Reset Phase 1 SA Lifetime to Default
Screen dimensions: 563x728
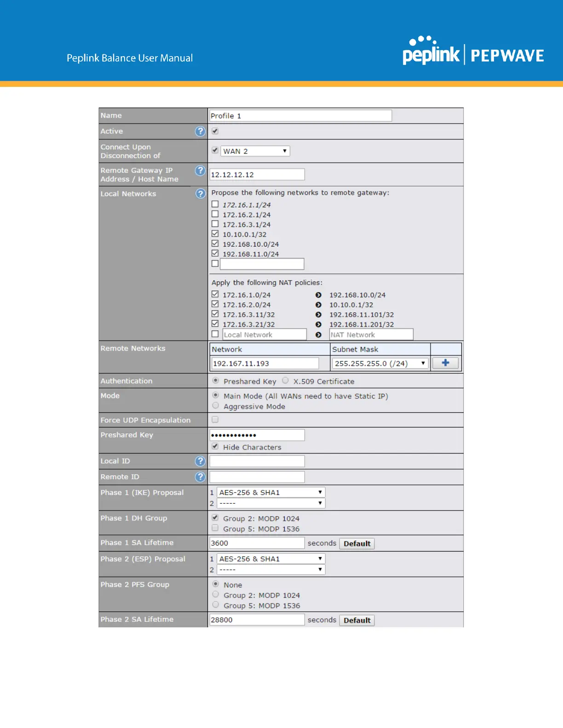[357, 544]
